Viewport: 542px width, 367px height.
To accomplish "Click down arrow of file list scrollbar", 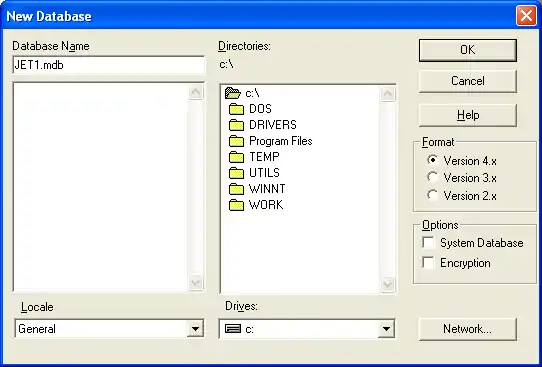I will click(196, 283).
